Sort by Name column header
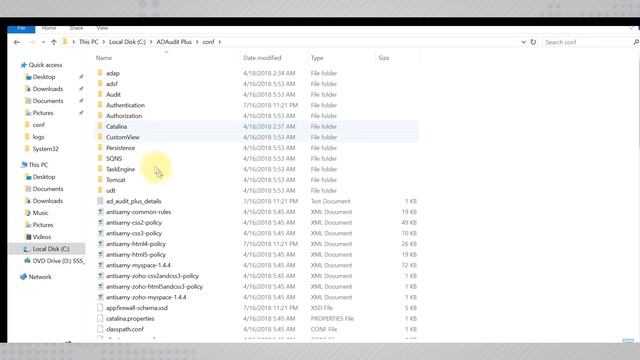This screenshot has height=360, width=640. (104, 58)
